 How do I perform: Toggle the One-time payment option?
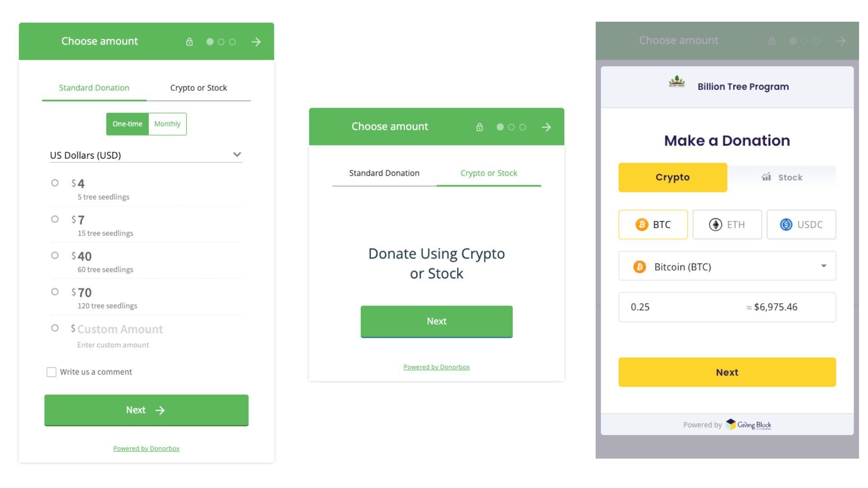[x=127, y=124]
